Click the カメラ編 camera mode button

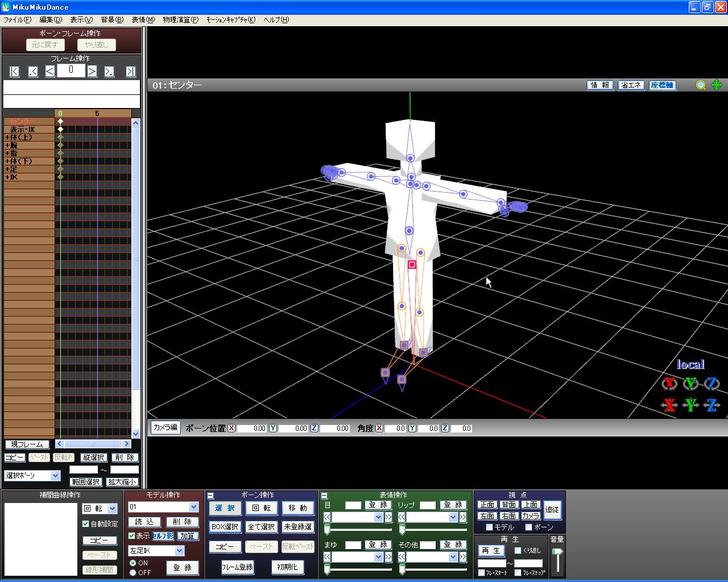click(166, 427)
